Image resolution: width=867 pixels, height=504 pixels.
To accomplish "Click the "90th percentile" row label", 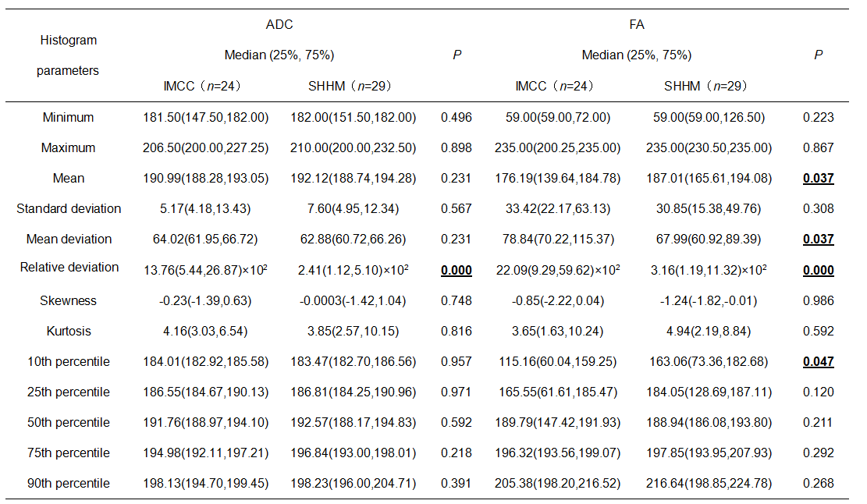I will coord(69,483).
